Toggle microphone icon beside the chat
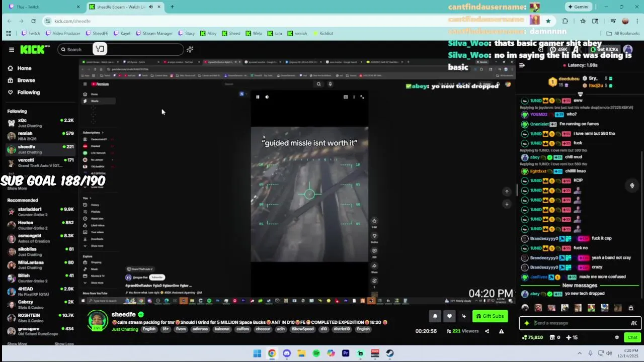Viewport: 644px width, 362px height. [x=632, y=186]
